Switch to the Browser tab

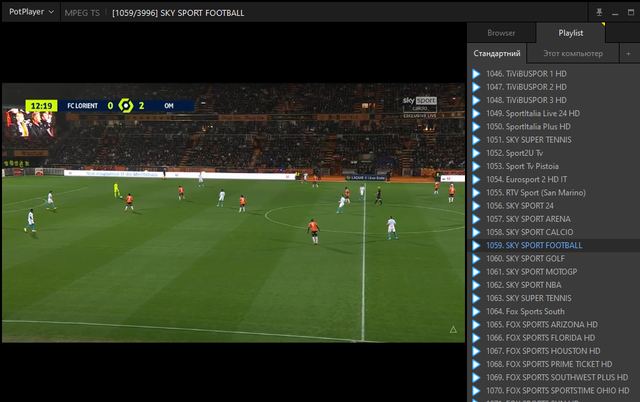click(x=501, y=33)
